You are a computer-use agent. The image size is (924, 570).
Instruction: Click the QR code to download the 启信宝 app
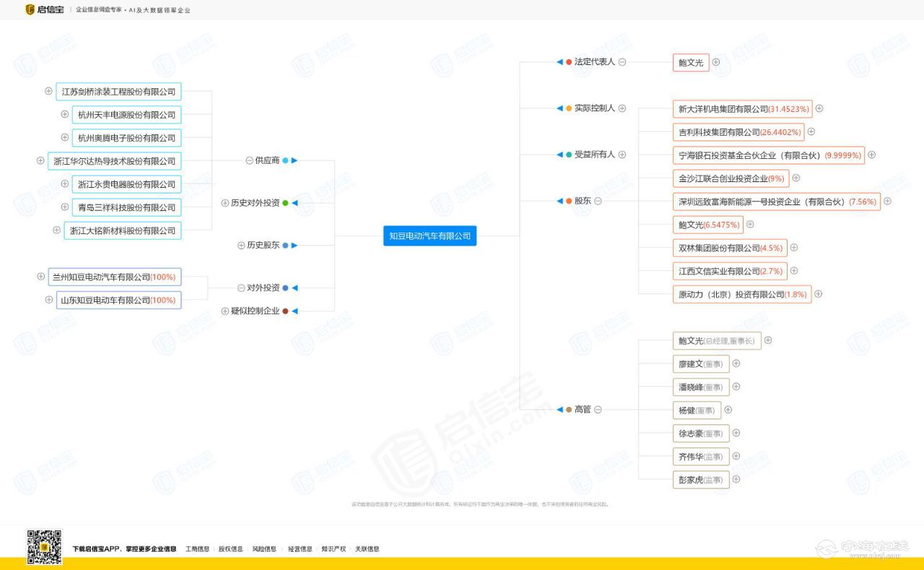45,547
